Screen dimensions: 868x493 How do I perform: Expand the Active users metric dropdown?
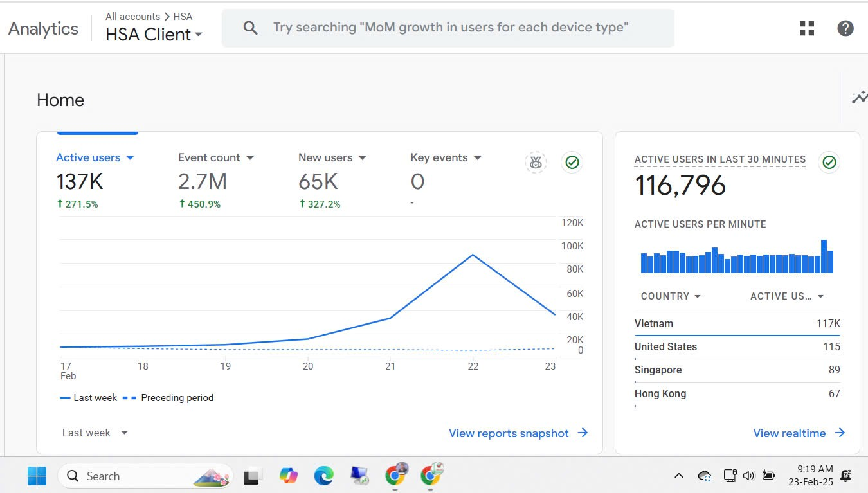click(x=130, y=158)
